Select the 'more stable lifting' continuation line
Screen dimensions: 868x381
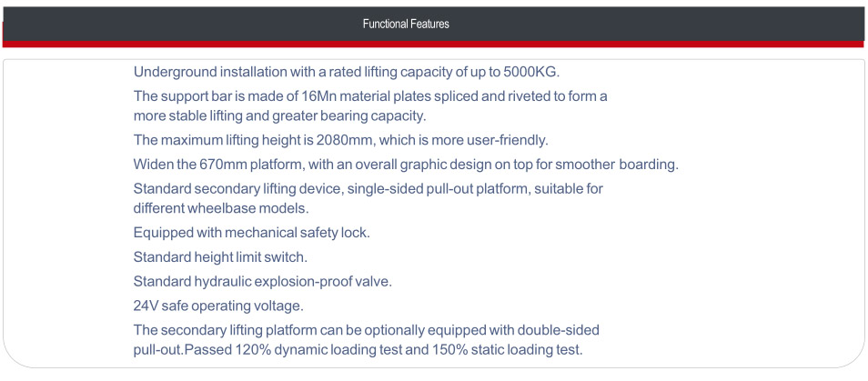pyautogui.click(x=279, y=116)
